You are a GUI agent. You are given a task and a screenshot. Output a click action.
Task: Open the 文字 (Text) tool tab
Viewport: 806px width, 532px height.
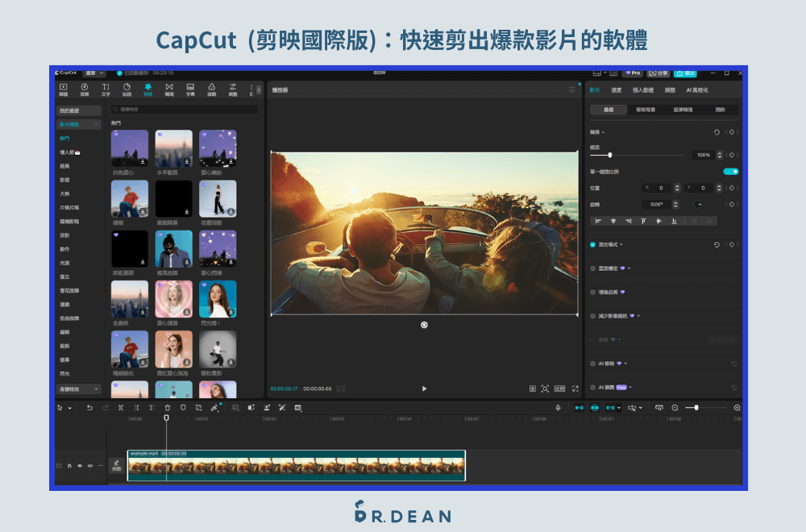pyautogui.click(x=106, y=89)
